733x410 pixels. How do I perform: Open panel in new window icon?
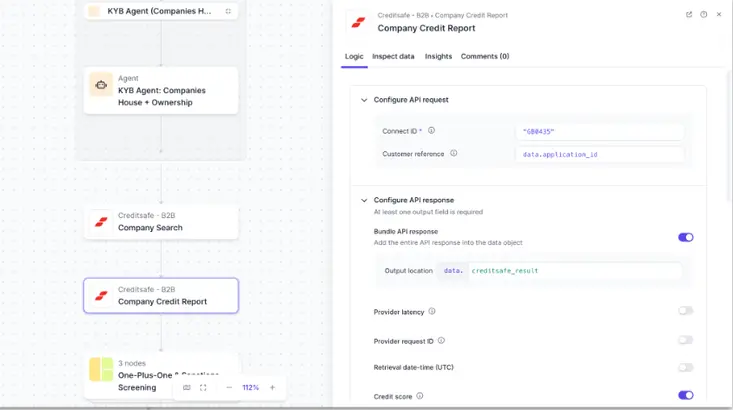pyautogui.click(x=689, y=14)
